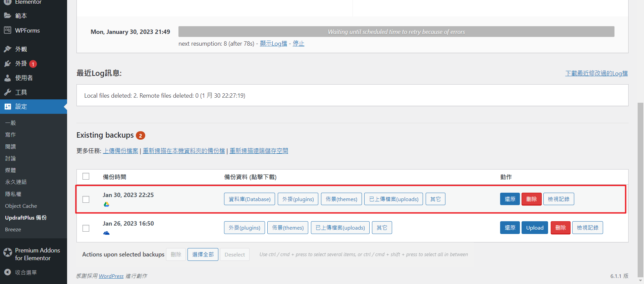This screenshot has height=284, width=644.
Task: Download 其它 from Jan 26 backup
Action: (x=382, y=228)
